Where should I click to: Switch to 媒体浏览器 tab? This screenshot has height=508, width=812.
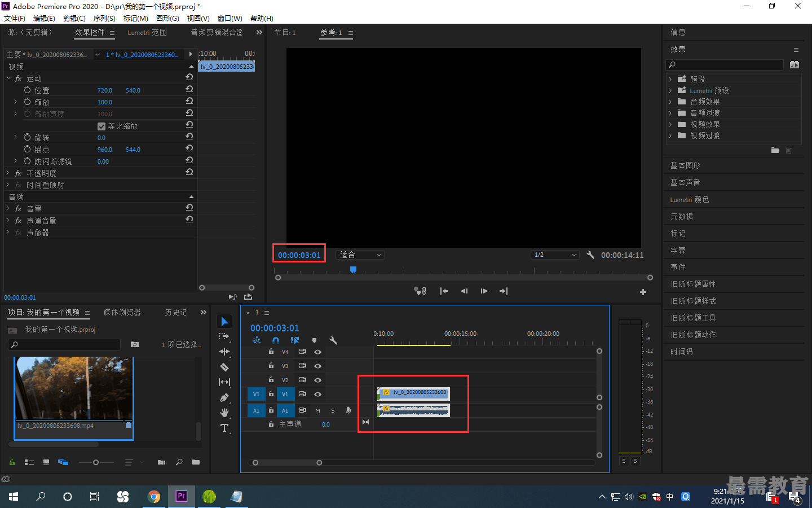(x=122, y=312)
